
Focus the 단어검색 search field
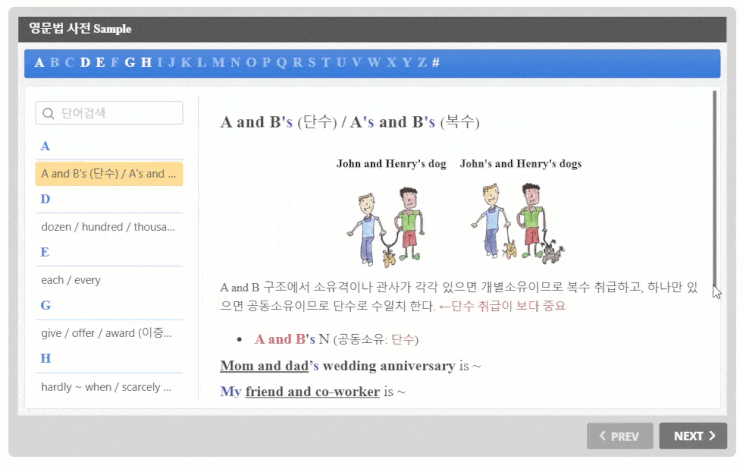pyautogui.click(x=109, y=113)
